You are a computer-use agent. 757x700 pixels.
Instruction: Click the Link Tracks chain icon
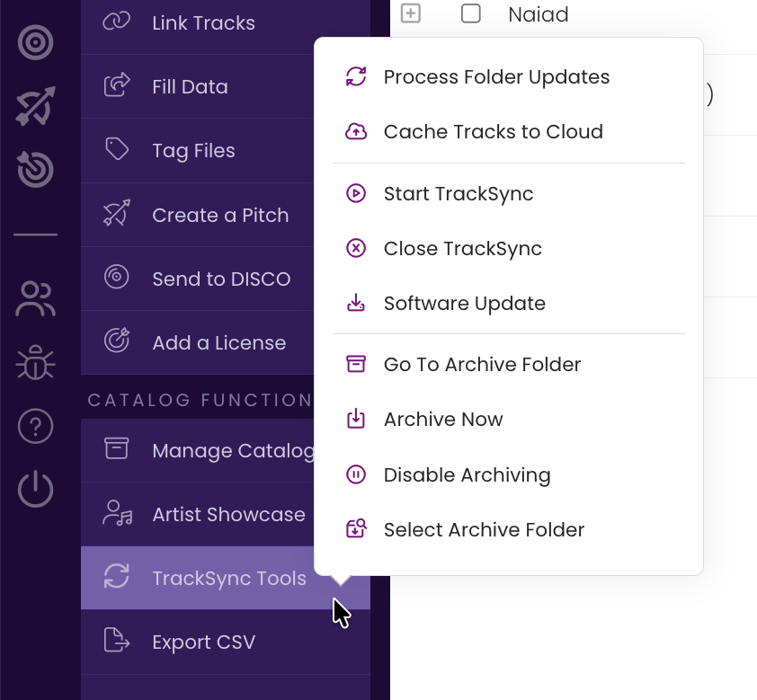(116, 22)
